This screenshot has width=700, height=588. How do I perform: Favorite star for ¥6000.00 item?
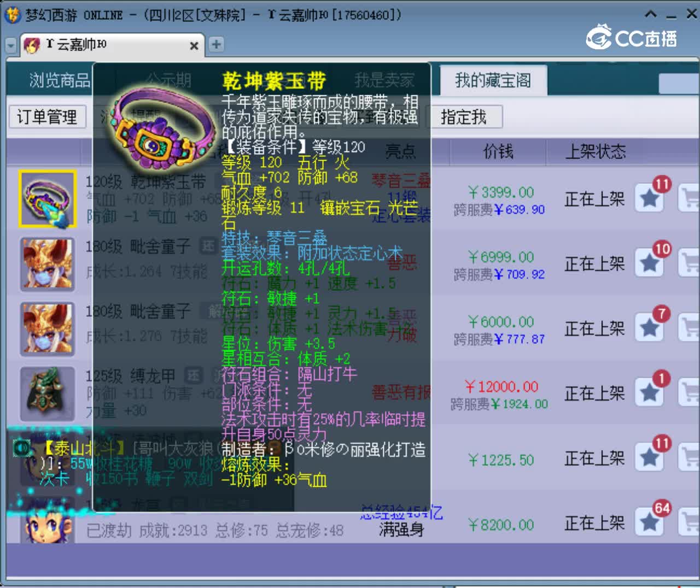pos(650,328)
